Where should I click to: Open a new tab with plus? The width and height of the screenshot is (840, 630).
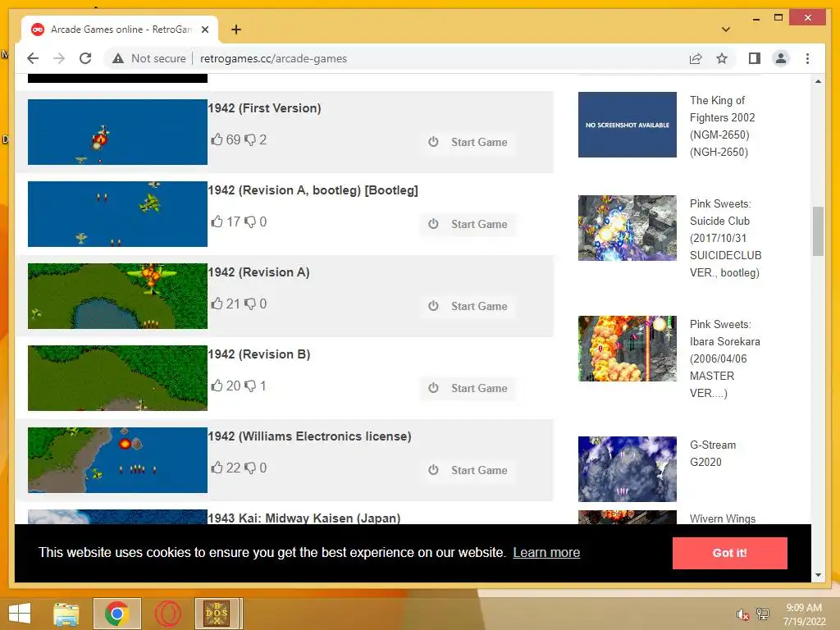[x=236, y=30]
